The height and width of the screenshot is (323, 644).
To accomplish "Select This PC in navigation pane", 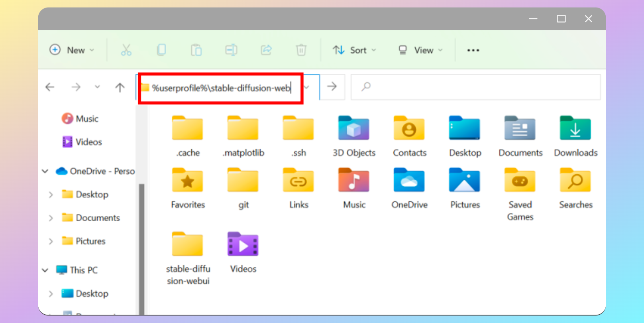I will click(77, 270).
